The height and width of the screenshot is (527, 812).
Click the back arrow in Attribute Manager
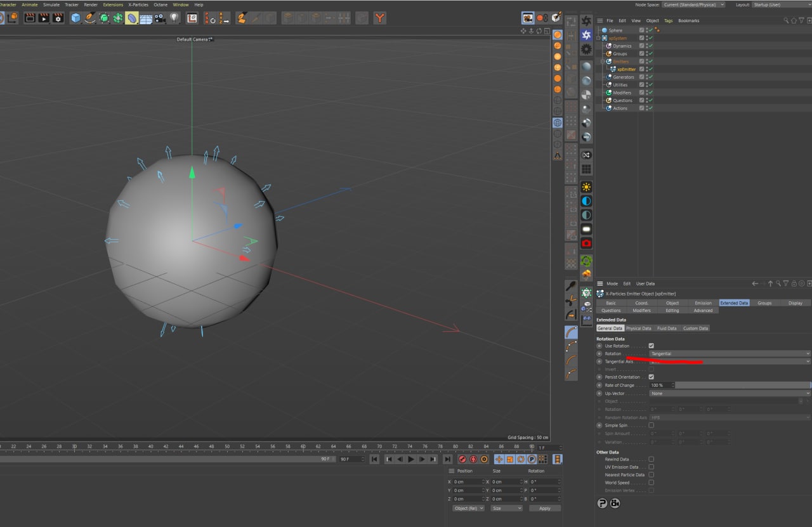[x=755, y=283]
